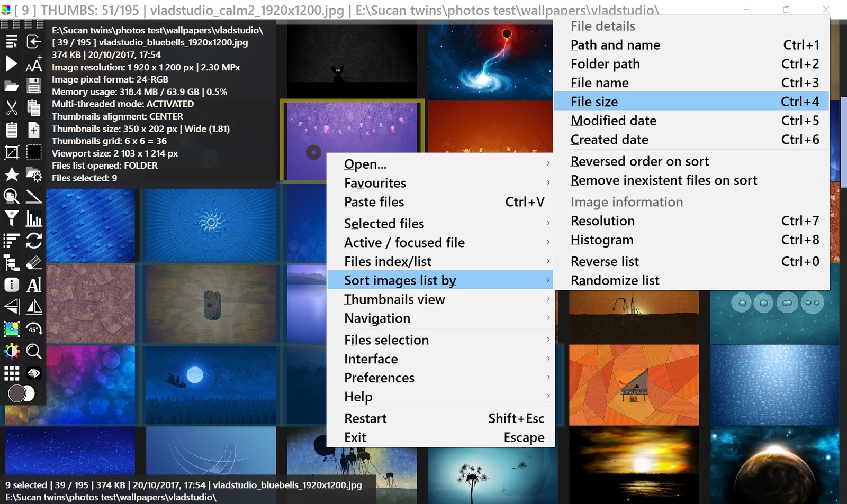Click the save (floppy disk) icon
Viewport: 847px width, 504px height.
33,86
